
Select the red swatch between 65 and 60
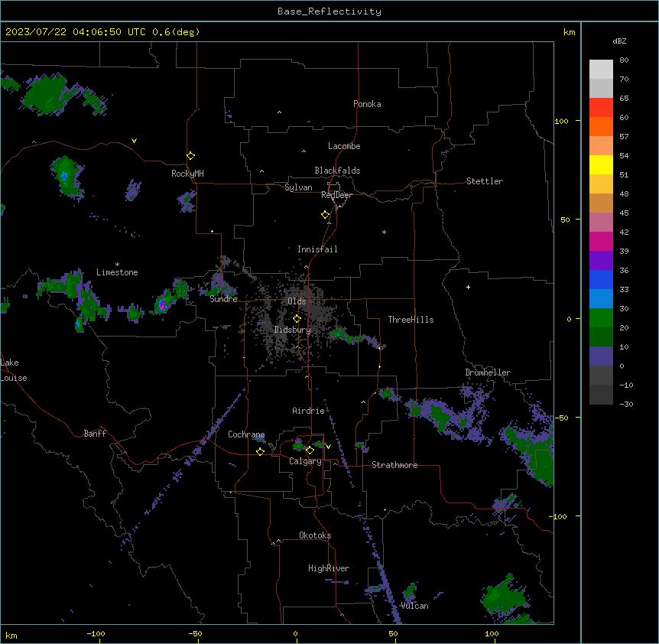pyautogui.click(x=601, y=108)
